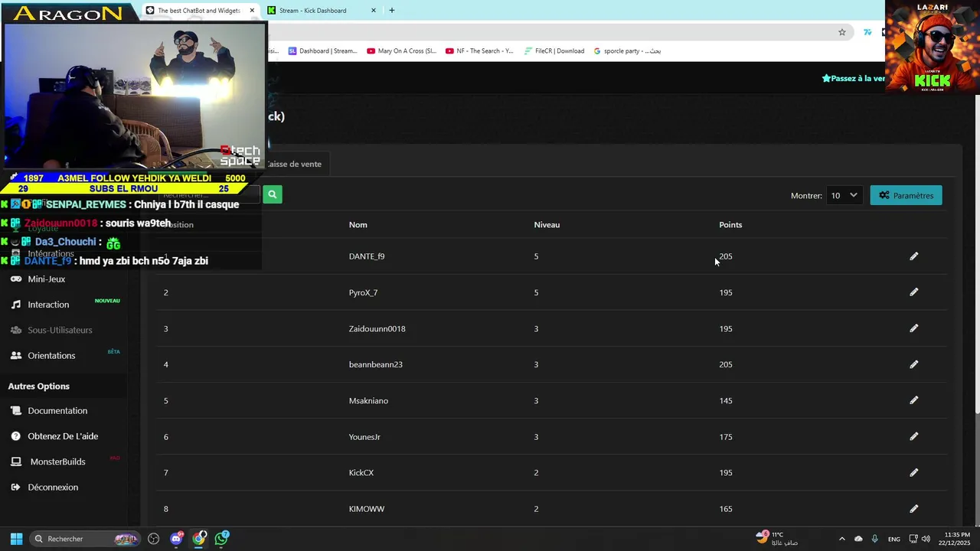Viewport: 980px width, 551px height.
Task: Click the name beannbeann23
Action: 375,364
